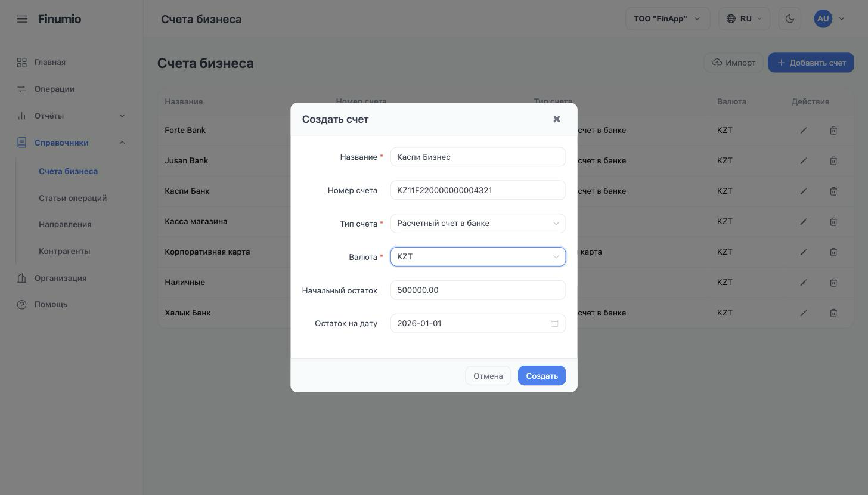This screenshot has width=868, height=495.
Task: Toggle the hamburger sidebar menu
Action: (x=22, y=19)
